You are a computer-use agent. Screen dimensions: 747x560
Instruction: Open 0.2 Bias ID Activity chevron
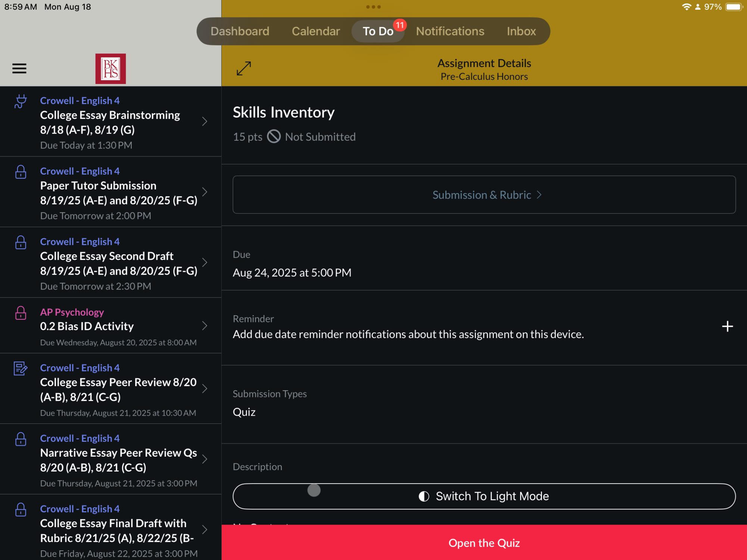point(205,326)
